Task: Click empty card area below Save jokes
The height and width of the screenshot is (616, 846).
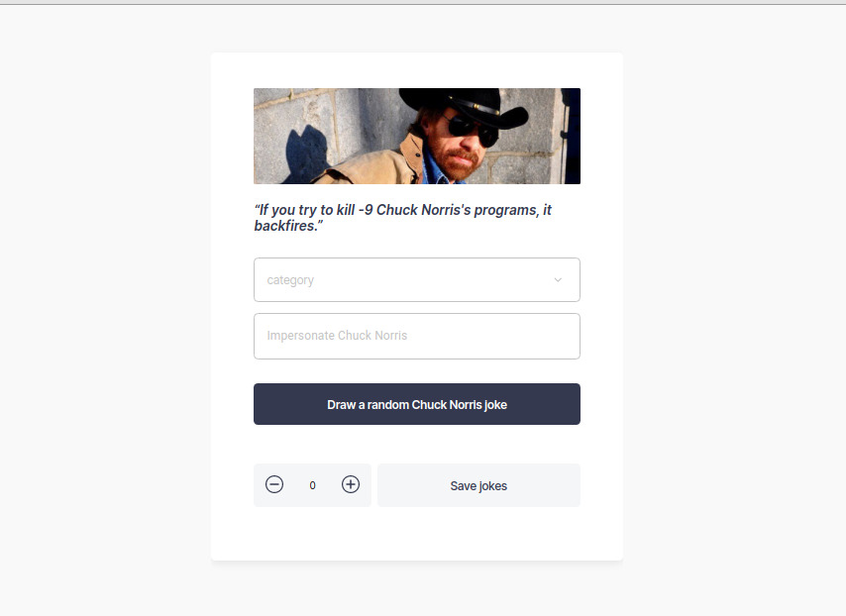Action: (417, 534)
